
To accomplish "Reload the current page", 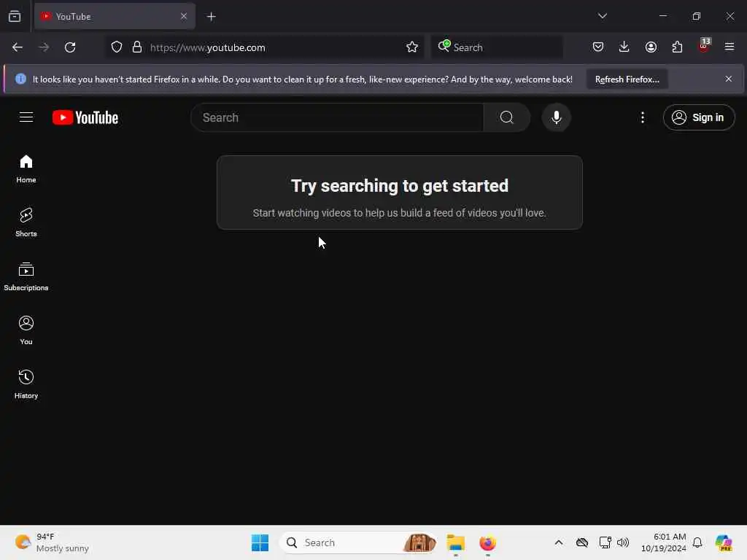I will pyautogui.click(x=70, y=47).
